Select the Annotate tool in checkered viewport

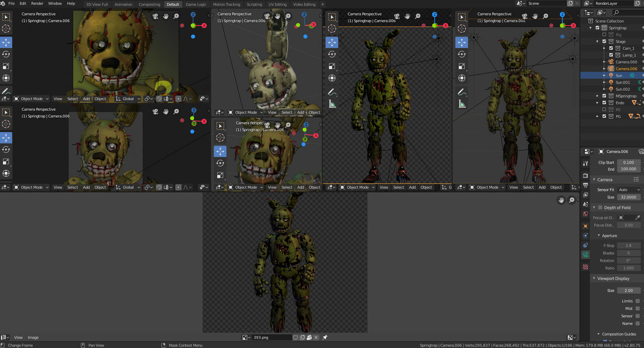[x=332, y=92]
